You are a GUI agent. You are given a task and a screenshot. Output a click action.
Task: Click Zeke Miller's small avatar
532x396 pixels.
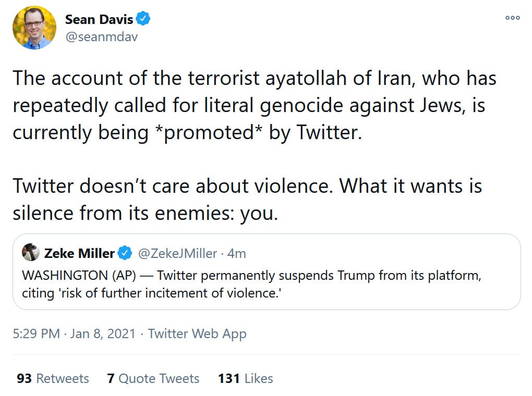coord(31,253)
